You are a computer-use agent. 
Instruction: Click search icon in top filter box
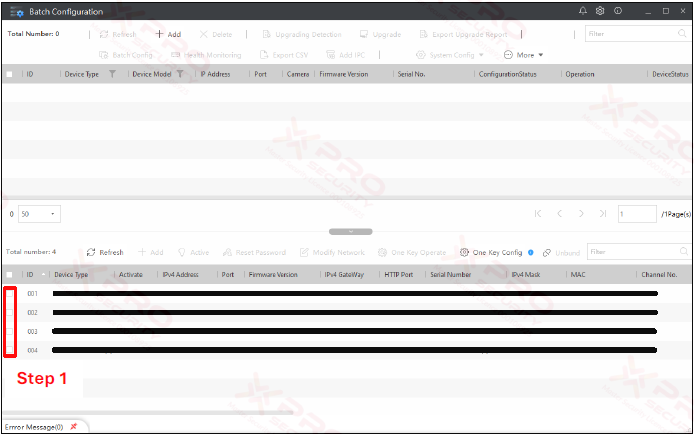click(683, 34)
